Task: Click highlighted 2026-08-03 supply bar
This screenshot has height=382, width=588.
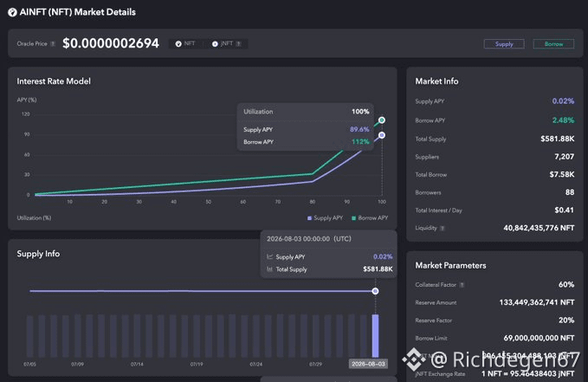Action: pos(375,336)
